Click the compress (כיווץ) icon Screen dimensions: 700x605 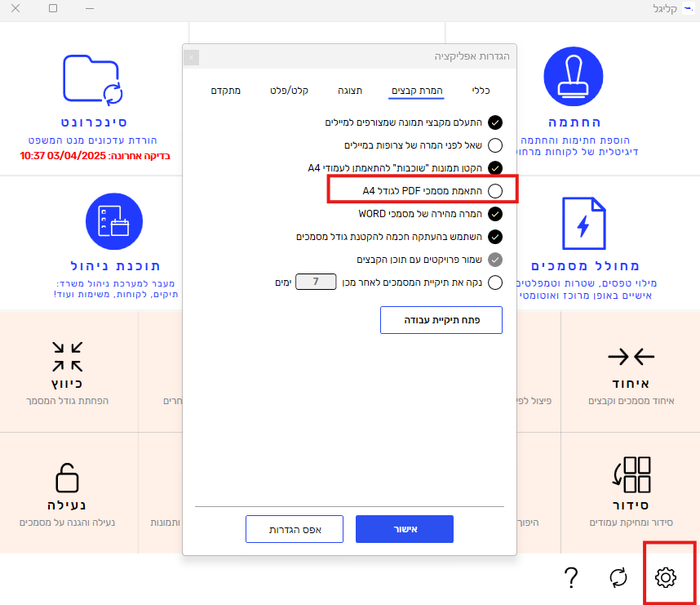(67, 356)
